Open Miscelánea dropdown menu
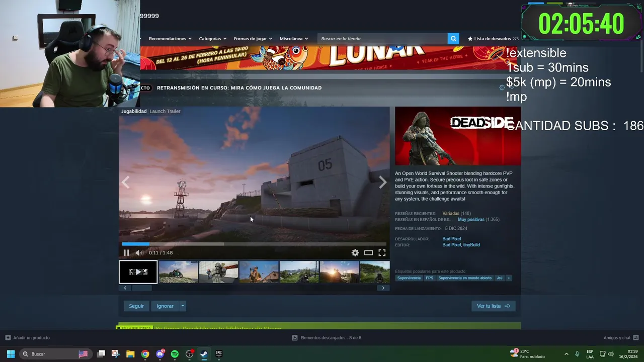The height and width of the screenshot is (362, 644). click(294, 39)
